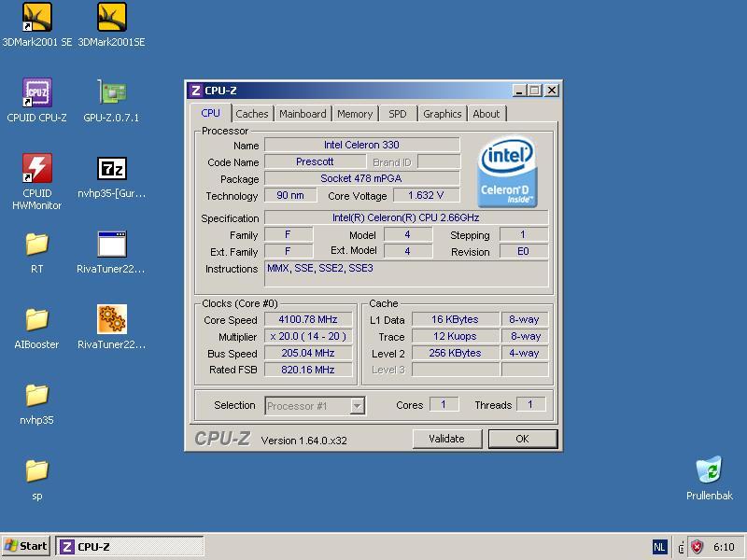Switch to the Caches tab

point(252,114)
